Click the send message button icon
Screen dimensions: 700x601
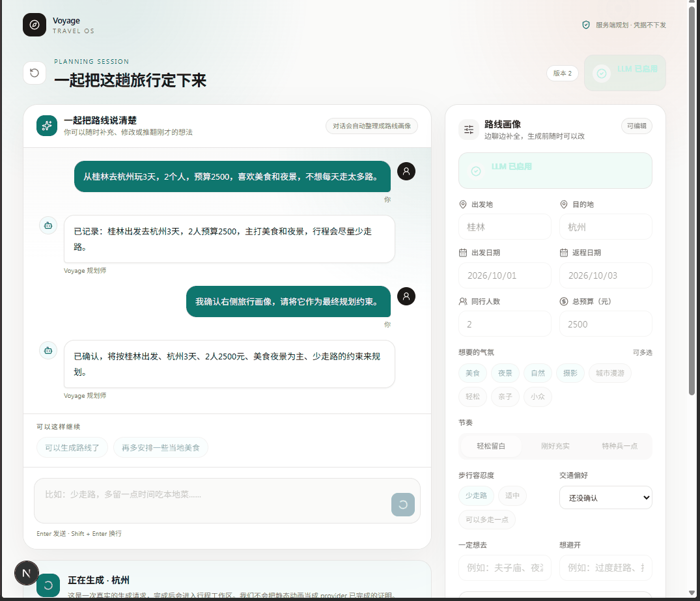pos(402,505)
